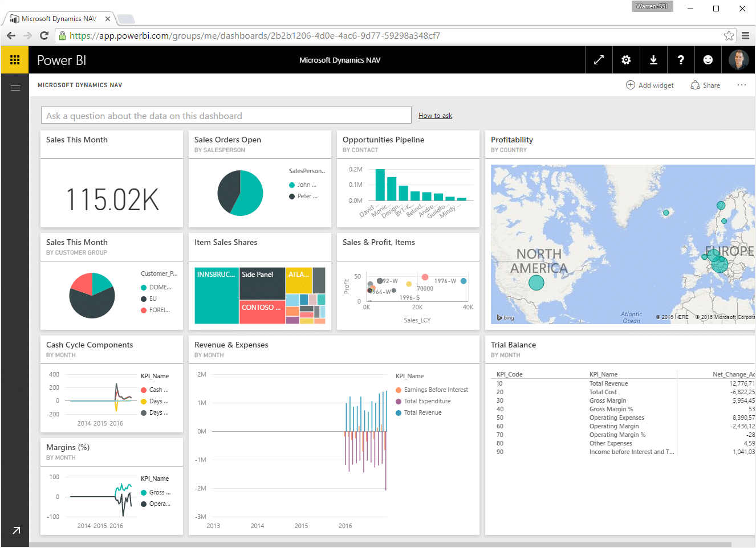The width and height of the screenshot is (756, 548).
Task: Click the 1976-W scatter point label
Action: 445,281
